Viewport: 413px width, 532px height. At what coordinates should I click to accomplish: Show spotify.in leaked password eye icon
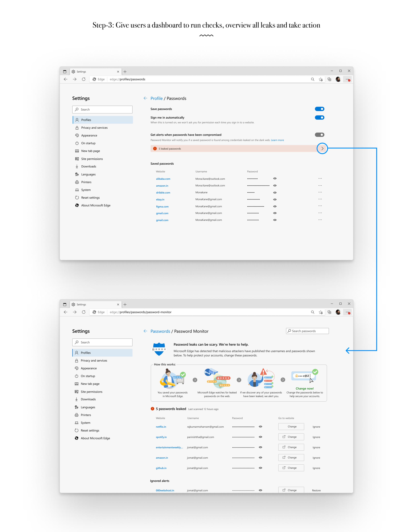260,437
